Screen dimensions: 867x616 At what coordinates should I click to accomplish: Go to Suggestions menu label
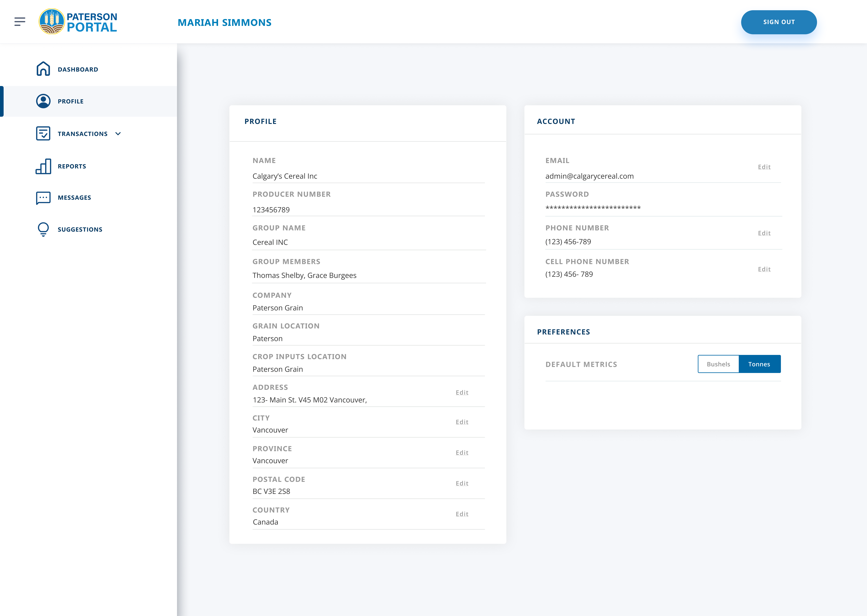80,229
